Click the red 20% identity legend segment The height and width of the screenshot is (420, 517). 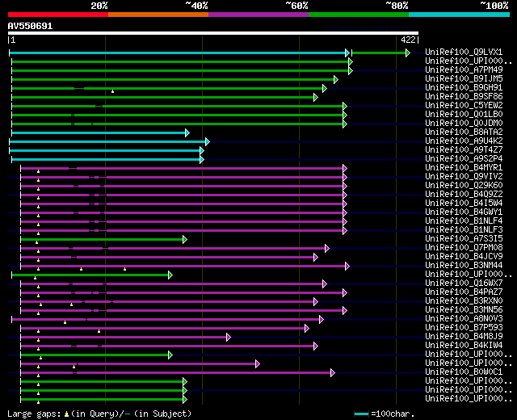tap(58, 15)
